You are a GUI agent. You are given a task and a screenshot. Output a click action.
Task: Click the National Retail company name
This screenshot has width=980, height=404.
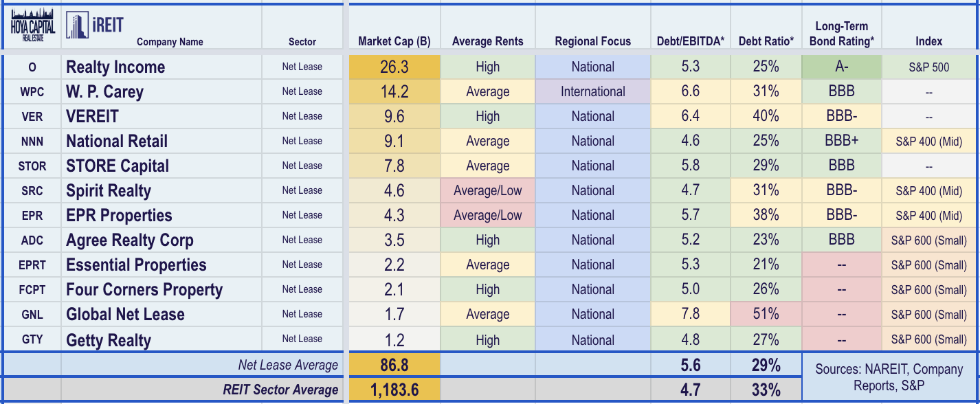tap(117, 142)
